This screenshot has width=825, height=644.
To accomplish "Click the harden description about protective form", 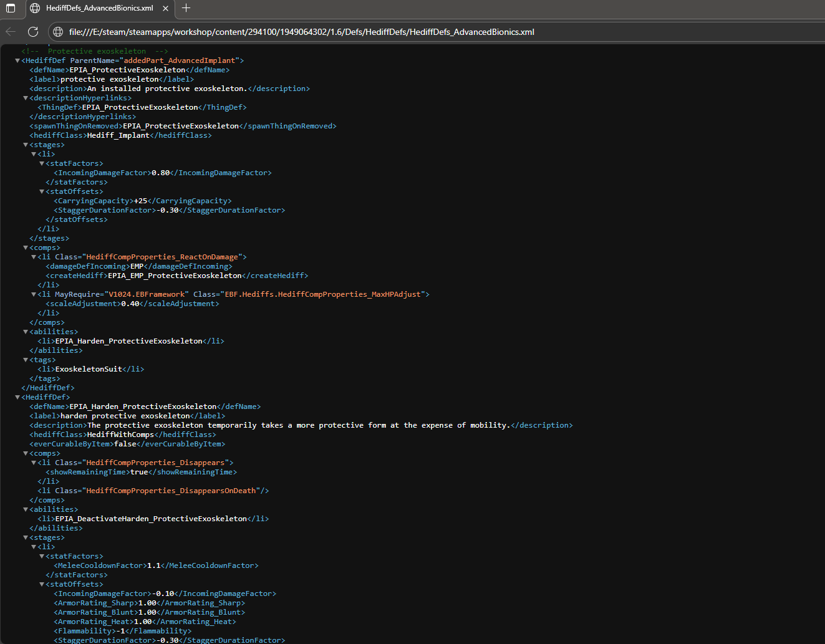I will tap(298, 425).
